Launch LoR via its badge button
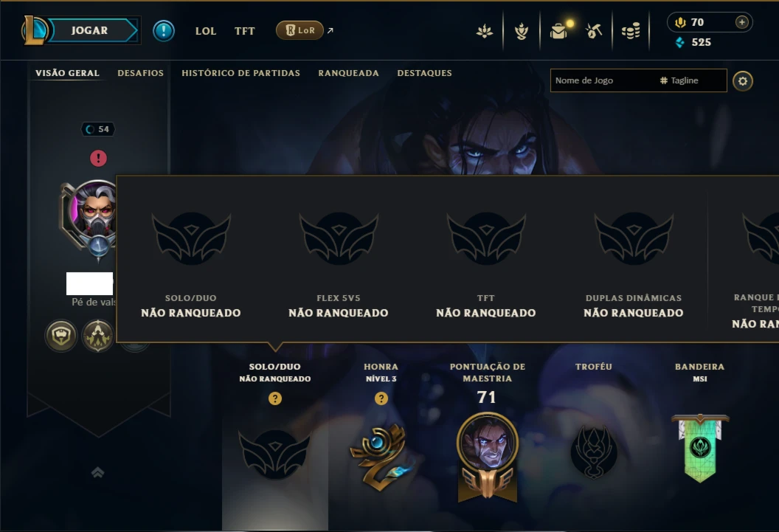The image size is (779, 532). click(x=300, y=30)
